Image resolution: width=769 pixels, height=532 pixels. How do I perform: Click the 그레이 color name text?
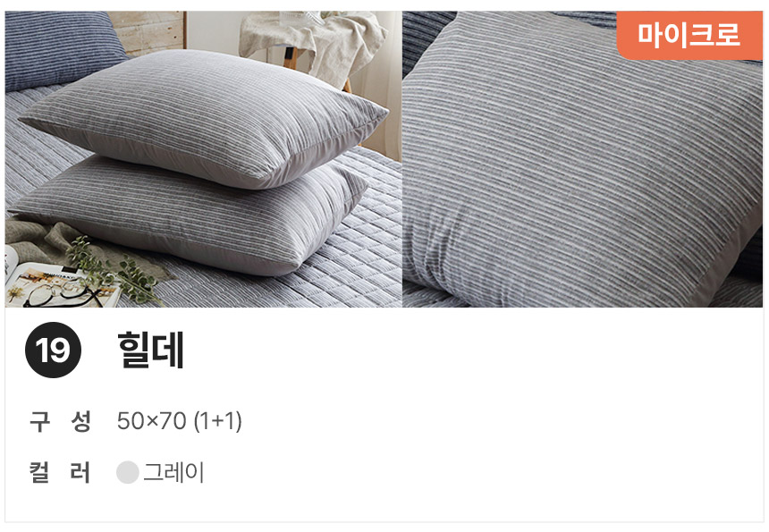click(173, 472)
